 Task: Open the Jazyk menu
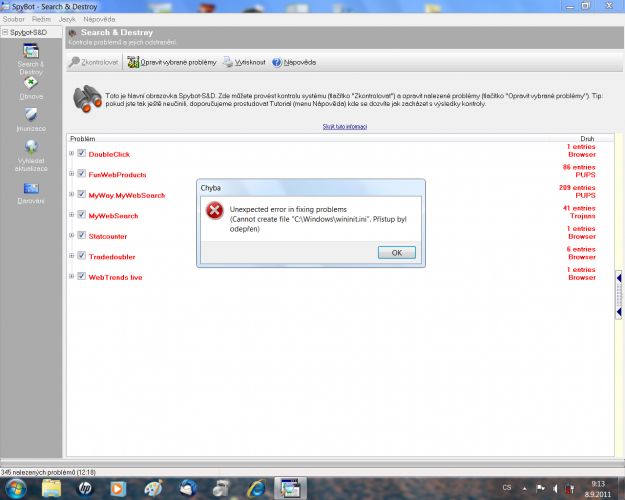point(67,19)
